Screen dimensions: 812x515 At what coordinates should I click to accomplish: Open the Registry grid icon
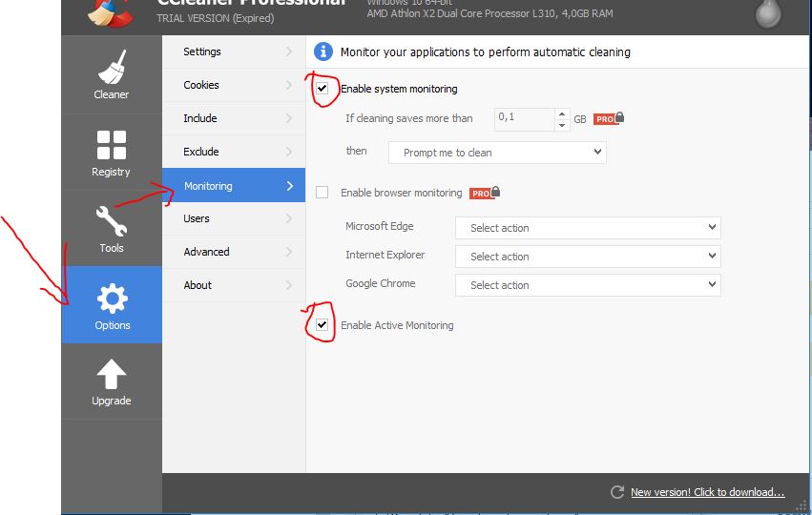[x=112, y=146]
